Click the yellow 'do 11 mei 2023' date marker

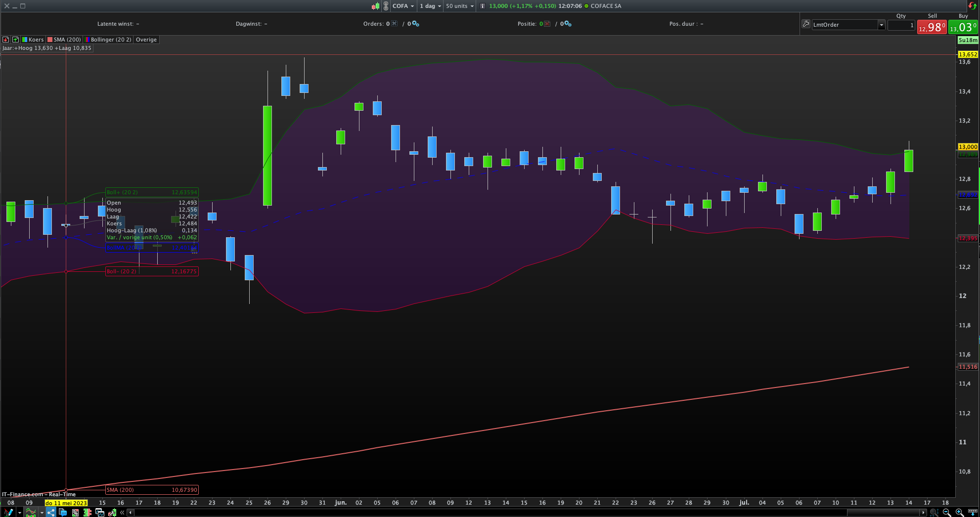click(x=66, y=503)
